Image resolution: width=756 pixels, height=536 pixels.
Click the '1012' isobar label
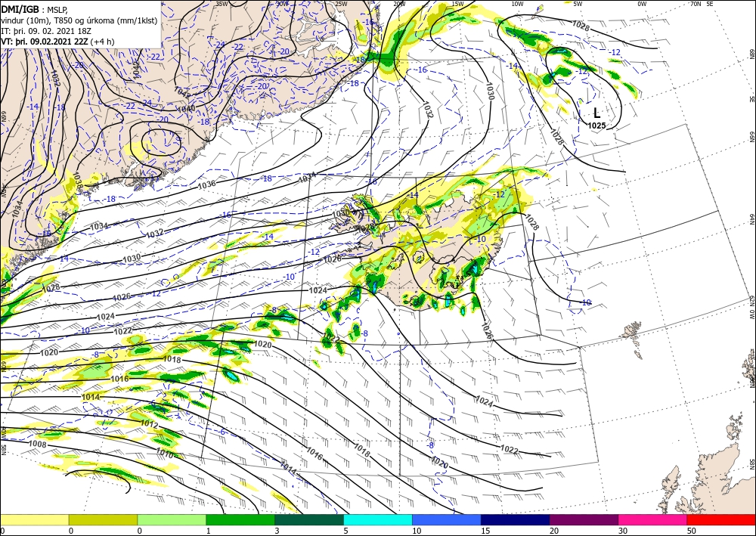150,423
